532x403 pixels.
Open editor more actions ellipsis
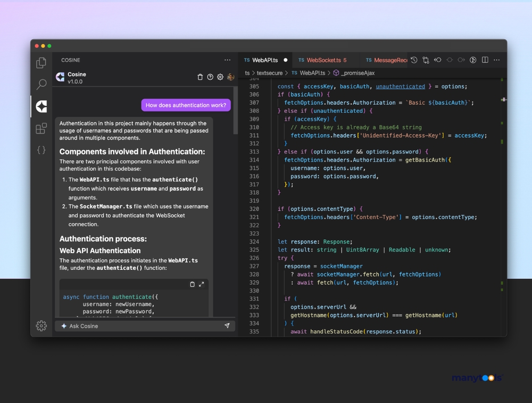(x=497, y=60)
